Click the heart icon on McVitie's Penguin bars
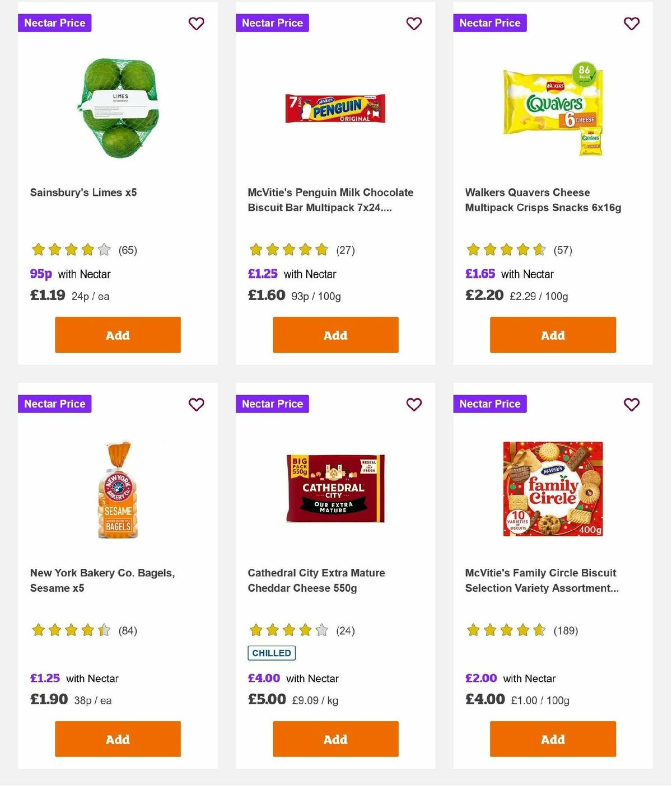Viewport: 672px width, 786px height. 414,24
